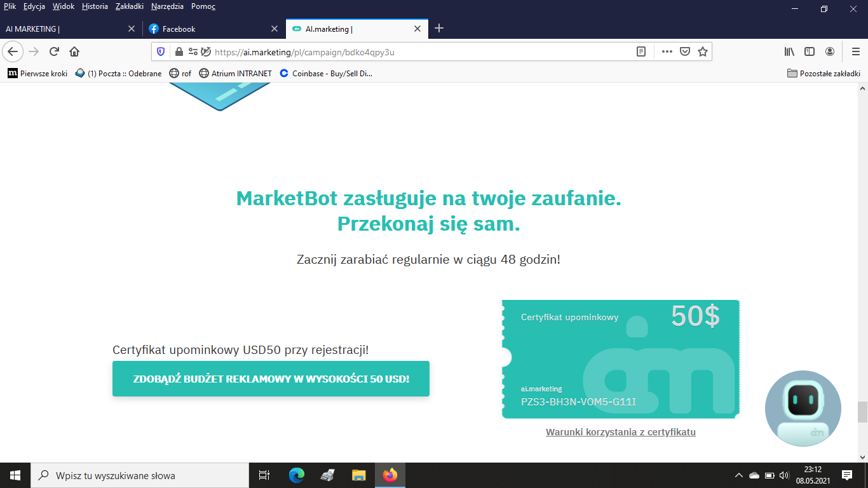Open the rof bookmark
This screenshot has width=868, height=488.
[180, 74]
